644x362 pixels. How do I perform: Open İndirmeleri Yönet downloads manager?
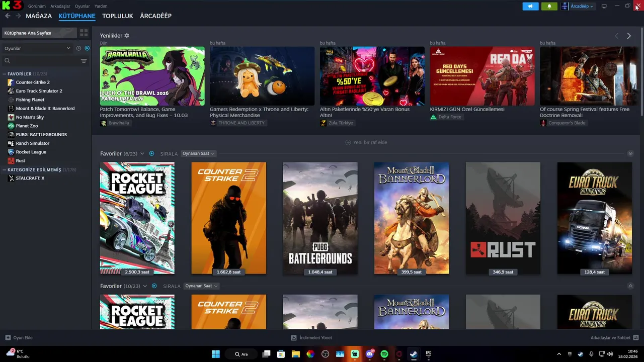pos(312,338)
